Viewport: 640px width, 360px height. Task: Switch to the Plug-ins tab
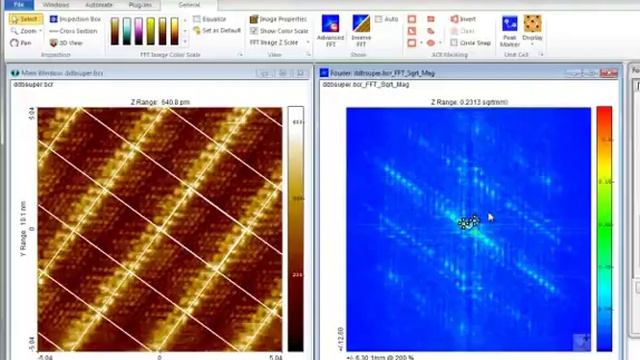point(140,5)
